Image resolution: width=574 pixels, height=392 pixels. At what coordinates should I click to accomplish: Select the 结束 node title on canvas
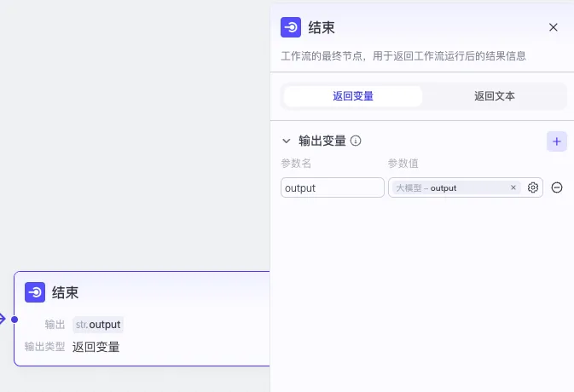tap(65, 292)
